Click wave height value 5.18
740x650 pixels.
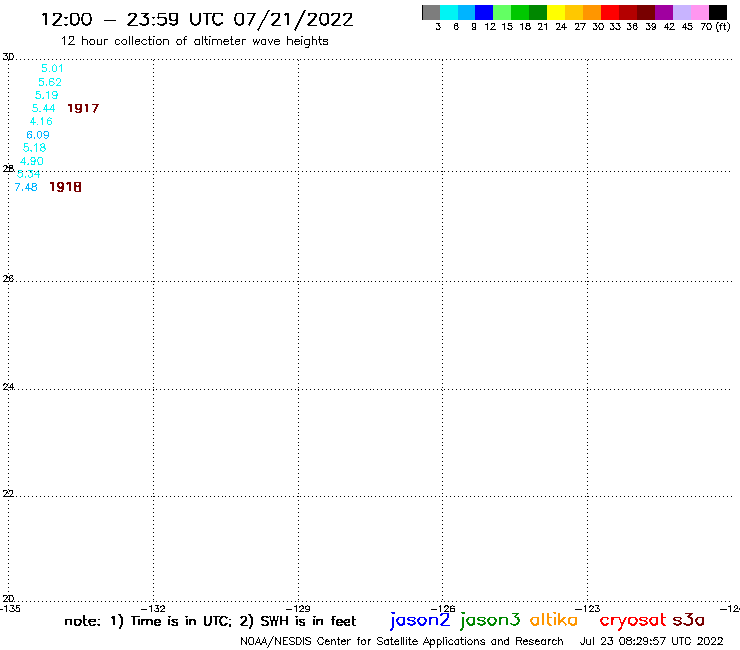coord(34,148)
